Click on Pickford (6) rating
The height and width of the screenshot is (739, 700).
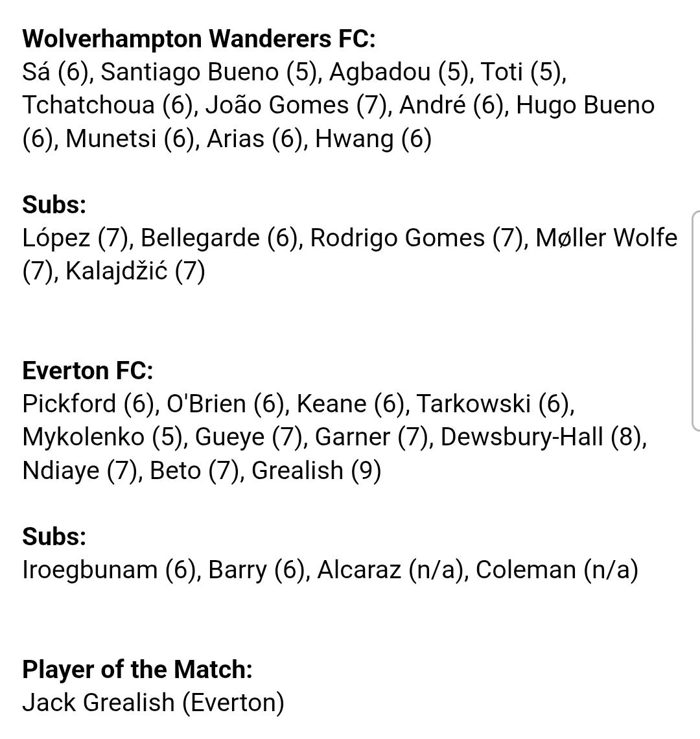(x=89, y=404)
